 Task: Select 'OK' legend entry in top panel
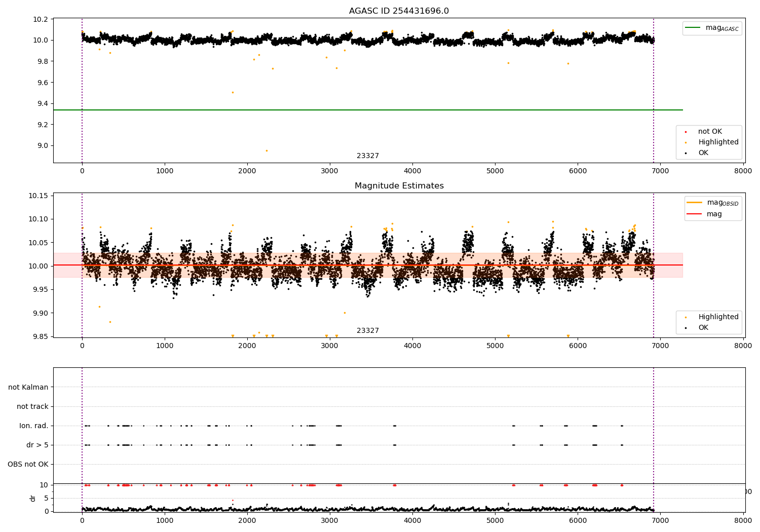(703, 153)
